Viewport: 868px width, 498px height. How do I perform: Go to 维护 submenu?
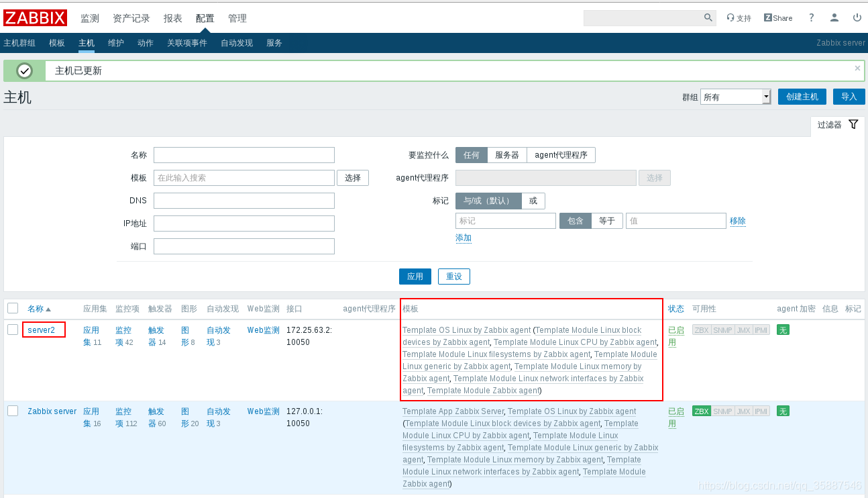click(x=116, y=43)
